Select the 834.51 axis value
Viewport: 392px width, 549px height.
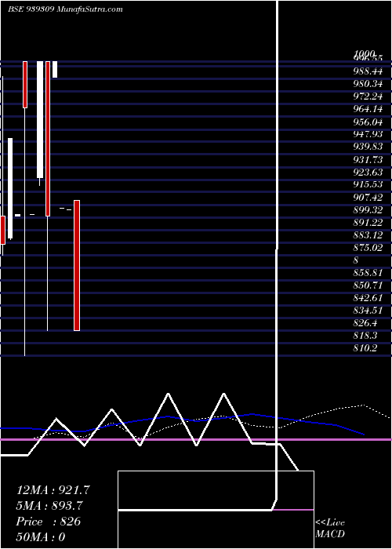368,311
